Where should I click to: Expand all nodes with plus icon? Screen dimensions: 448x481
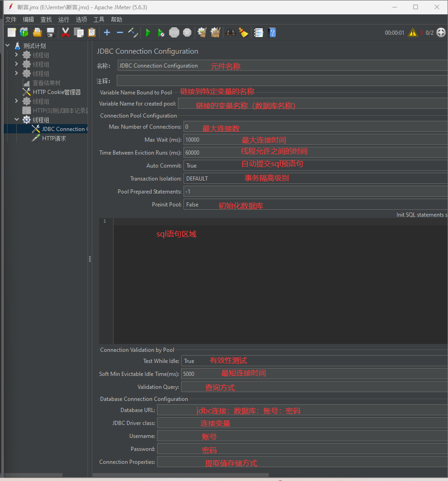tap(107, 32)
